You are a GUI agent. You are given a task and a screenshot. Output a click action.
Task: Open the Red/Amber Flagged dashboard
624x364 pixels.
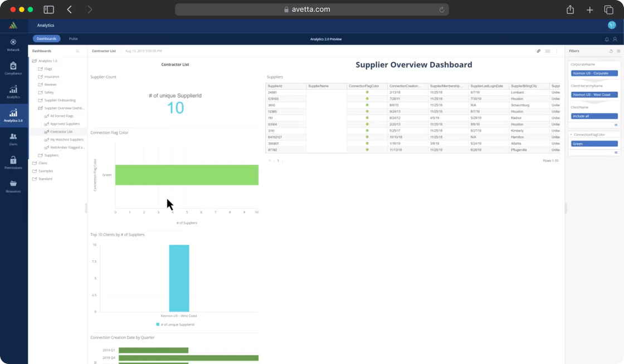point(67,147)
